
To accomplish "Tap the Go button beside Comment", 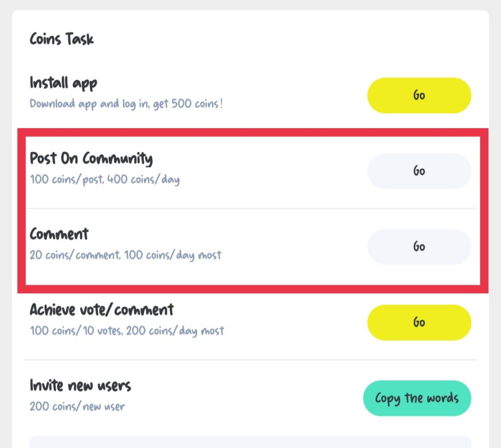I will coord(419,247).
